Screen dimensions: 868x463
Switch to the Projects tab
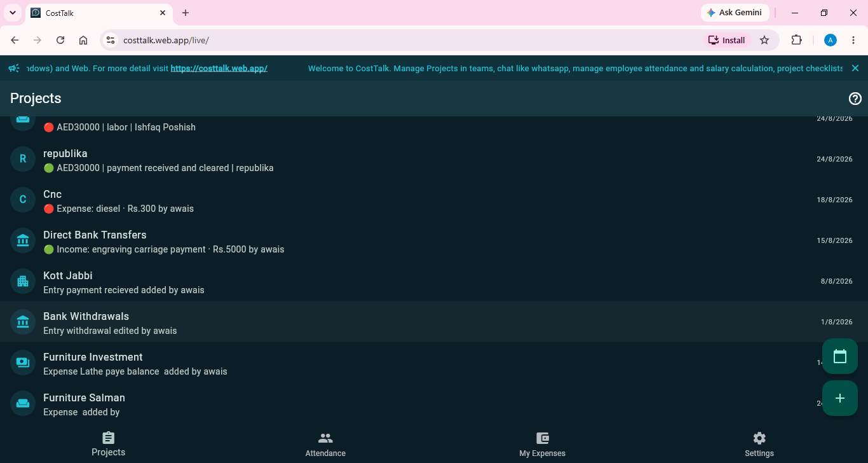click(109, 444)
